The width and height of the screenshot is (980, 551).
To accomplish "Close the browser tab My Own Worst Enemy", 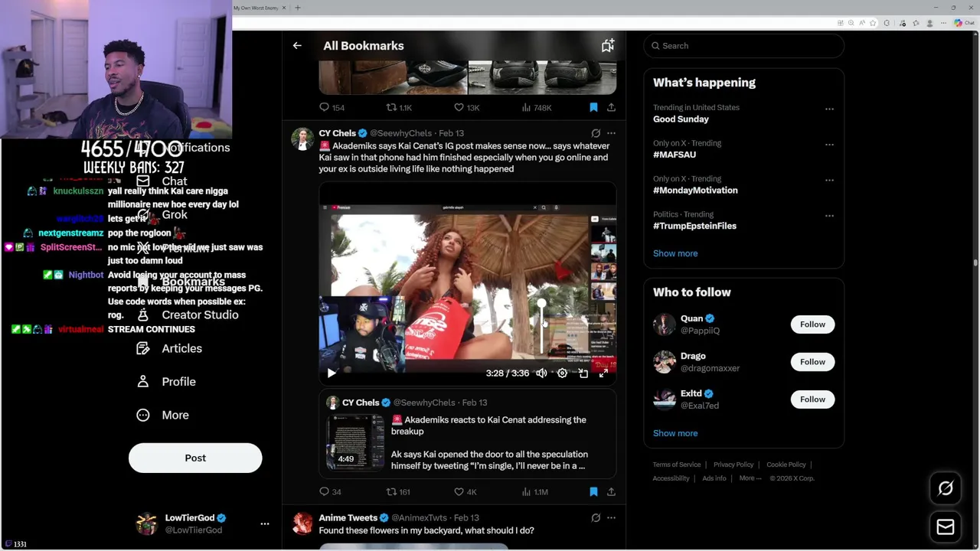I will pyautogui.click(x=284, y=8).
